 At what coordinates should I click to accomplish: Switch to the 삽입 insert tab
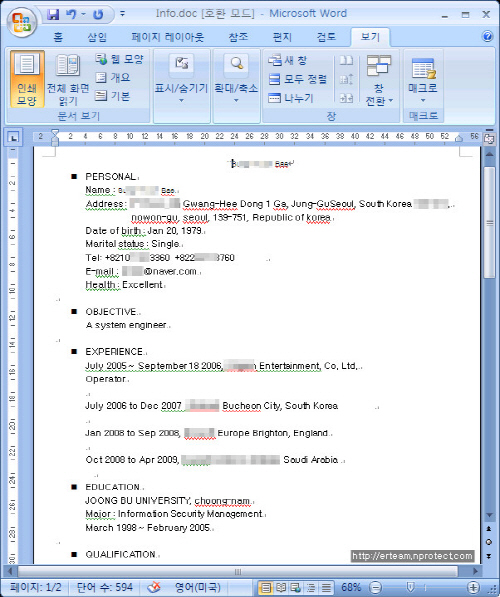pyautogui.click(x=97, y=37)
